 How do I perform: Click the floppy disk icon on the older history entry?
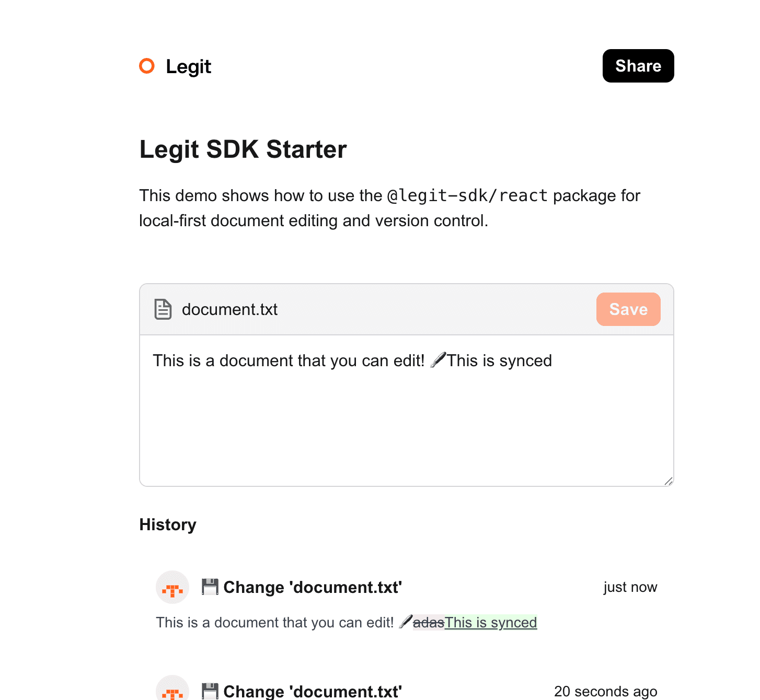(211, 691)
